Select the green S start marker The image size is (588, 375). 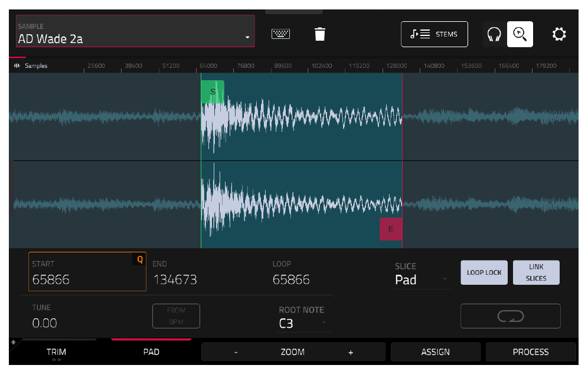pyautogui.click(x=213, y=92)
